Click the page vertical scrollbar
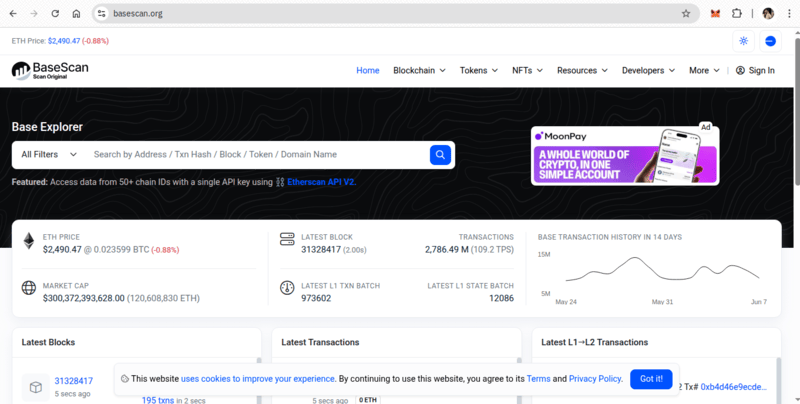This screenshot has height=404, width=800. (796, 110)
